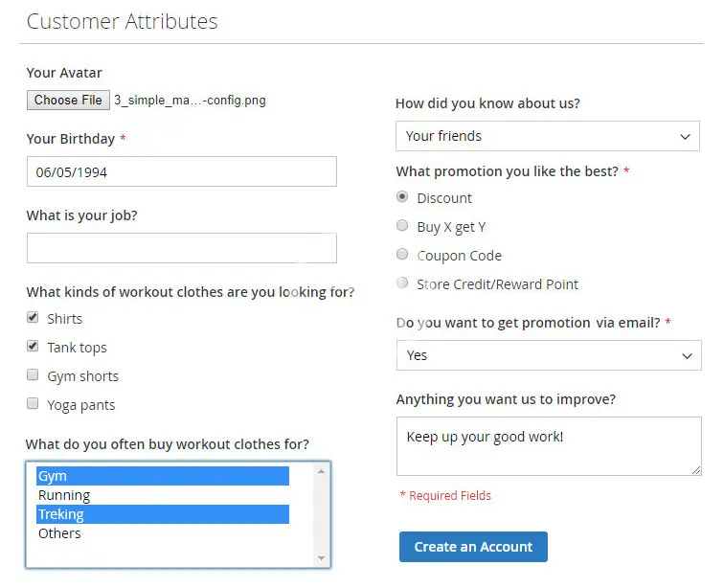724x588 pixels.
Task: Click the Choose File button
Action: (68, 100)
